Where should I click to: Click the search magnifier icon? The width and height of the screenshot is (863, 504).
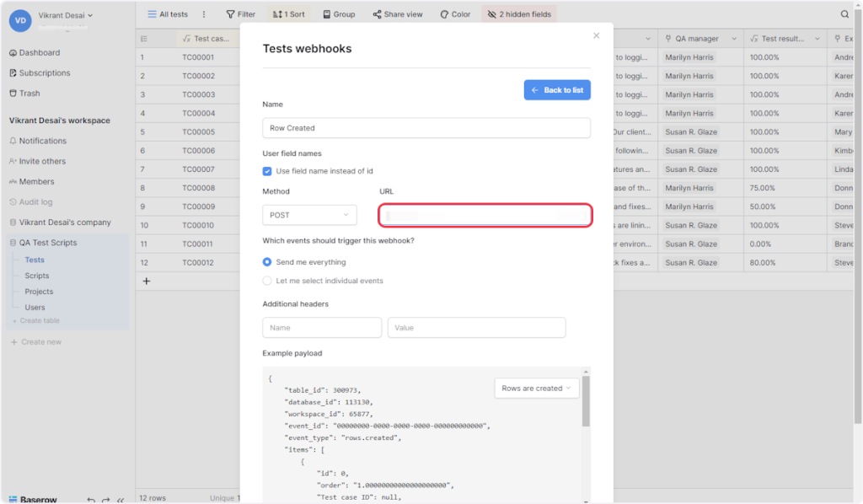(844, 14)
